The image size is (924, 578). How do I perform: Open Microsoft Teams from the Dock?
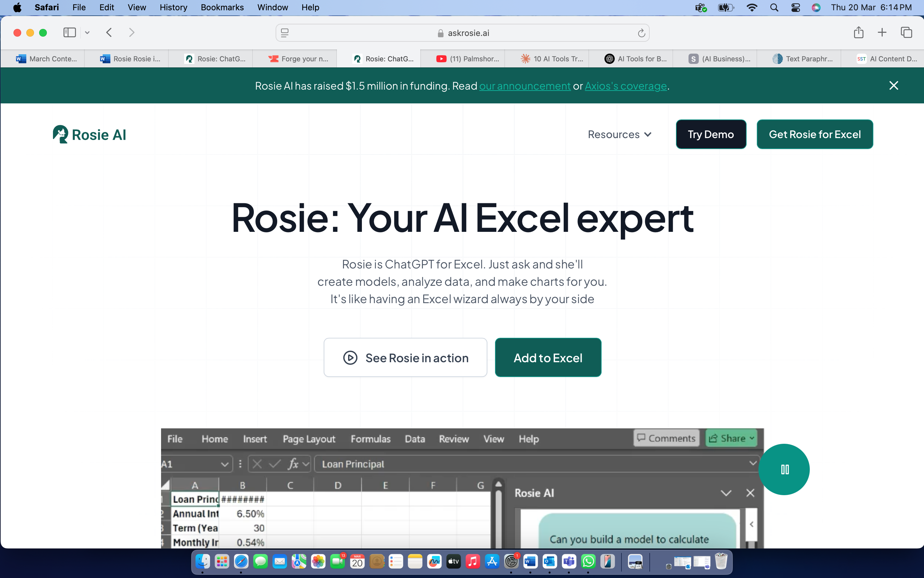[x=569, y=561]
